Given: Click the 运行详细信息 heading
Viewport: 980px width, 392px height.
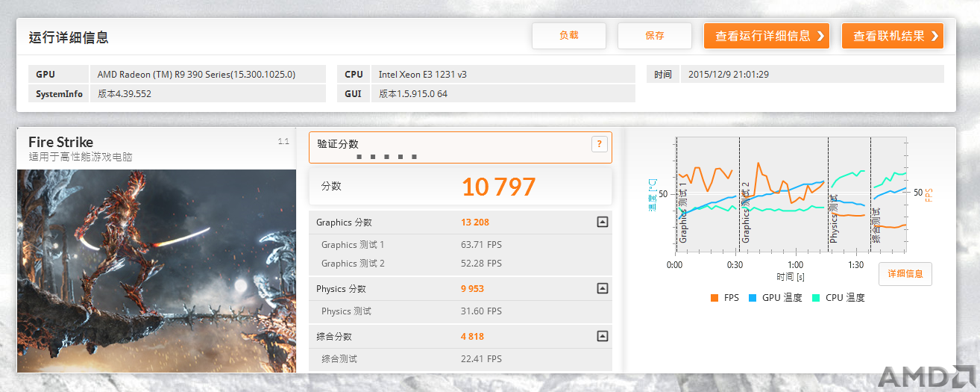Looking at the screenshot, I should pyautogui.click(x=69, y=37).
